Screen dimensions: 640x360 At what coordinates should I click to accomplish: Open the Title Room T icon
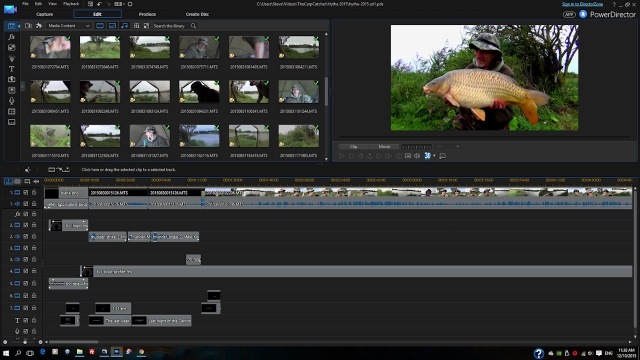(11, 69)
